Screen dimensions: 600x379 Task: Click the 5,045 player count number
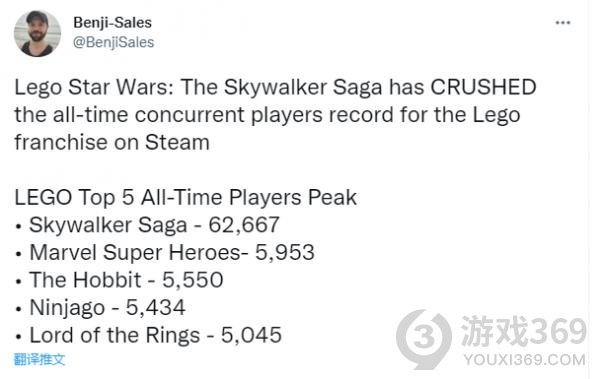click(x=251, y=335)
